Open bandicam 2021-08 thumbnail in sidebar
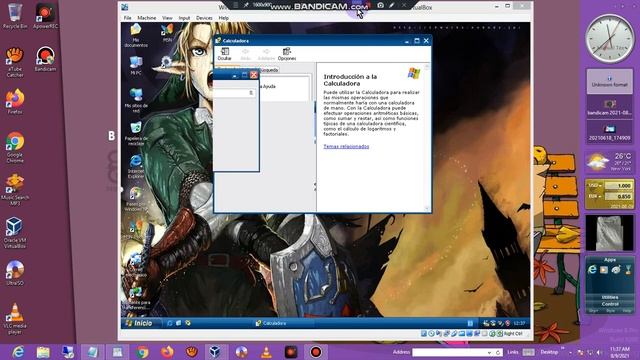This screenshot has width=640, height=360. tap(609, 107)
